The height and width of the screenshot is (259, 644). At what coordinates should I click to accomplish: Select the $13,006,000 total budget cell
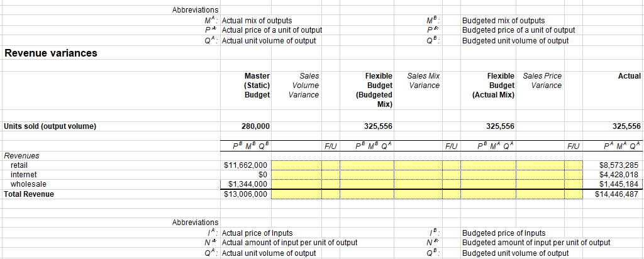[x=246, y=194]
